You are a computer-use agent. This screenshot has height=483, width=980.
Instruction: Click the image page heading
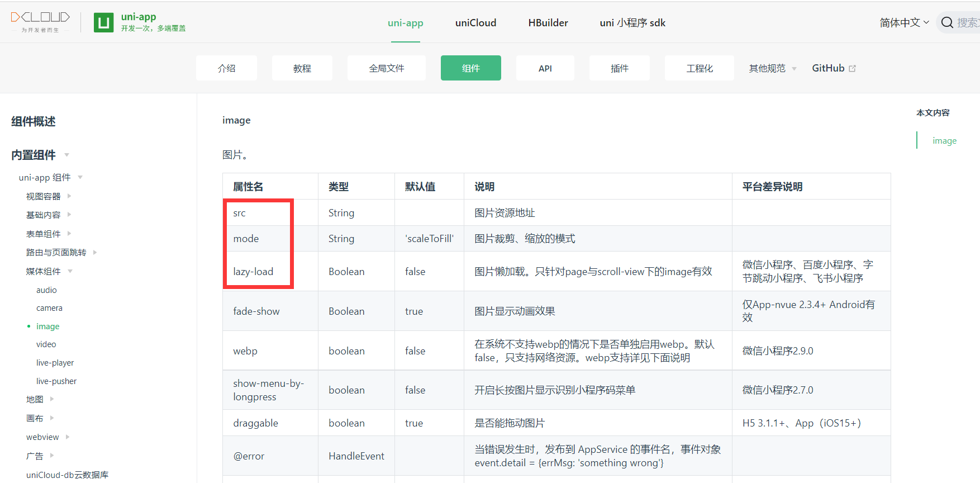click(x=236, y=120)
